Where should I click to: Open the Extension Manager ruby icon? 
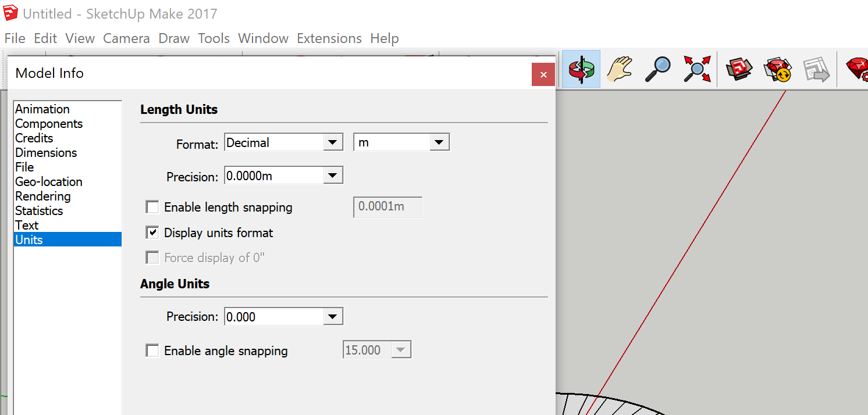pyautogui.click(x=858, y=69)
